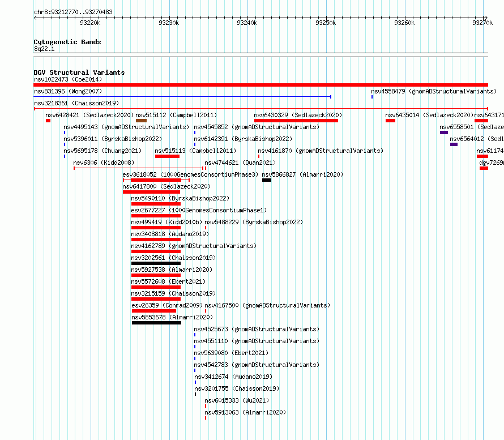Click the purple nsv6564012 variant bar
504x440 pixels.
(x=454, y=144)
